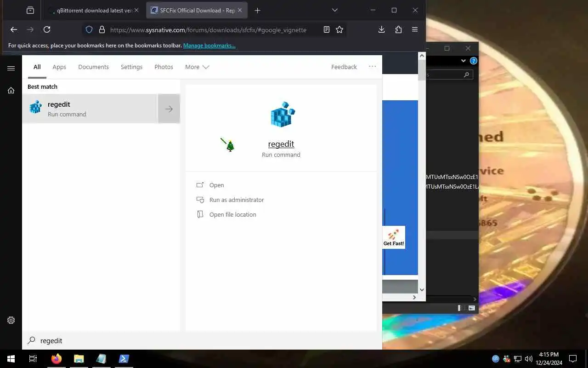This screenshot has height=368, width=588.
Task: Switch to the Apps search tab
Action: (59, 67)
